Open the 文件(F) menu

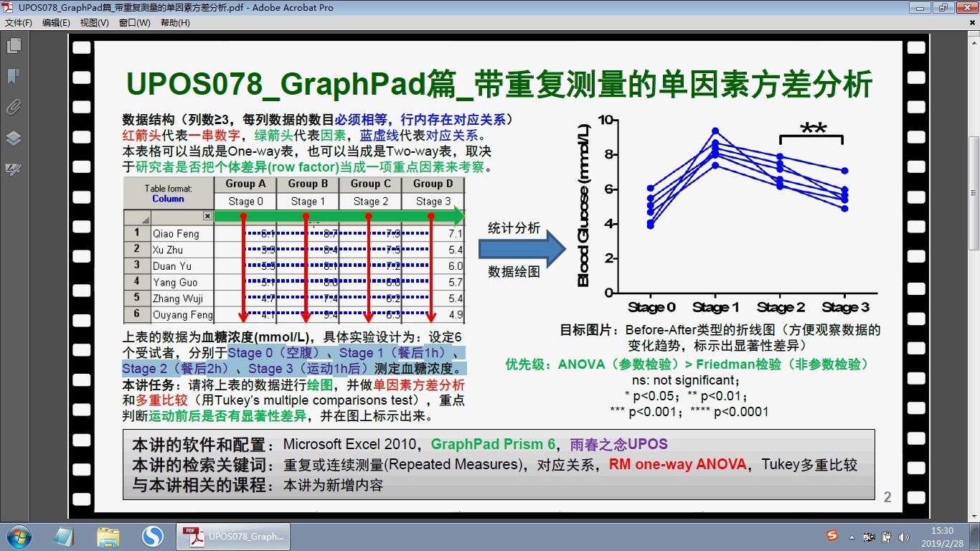pyautogui.click(x=19, y=22)
